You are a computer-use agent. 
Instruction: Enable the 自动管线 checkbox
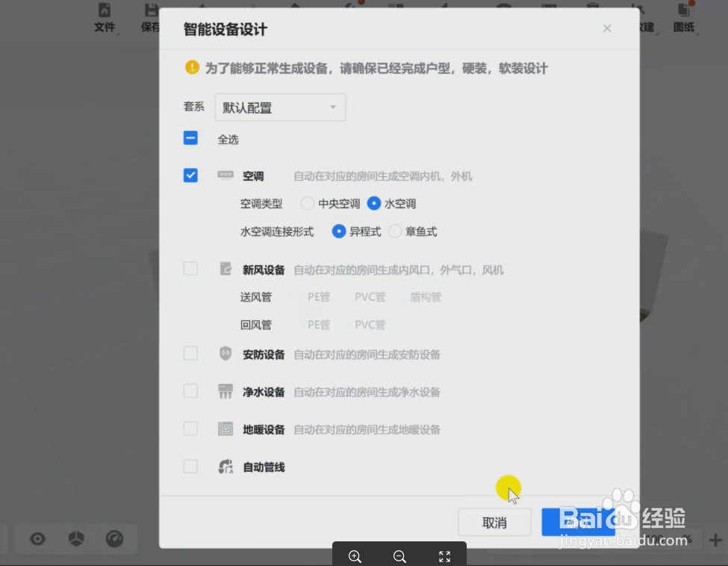(190, 466)
